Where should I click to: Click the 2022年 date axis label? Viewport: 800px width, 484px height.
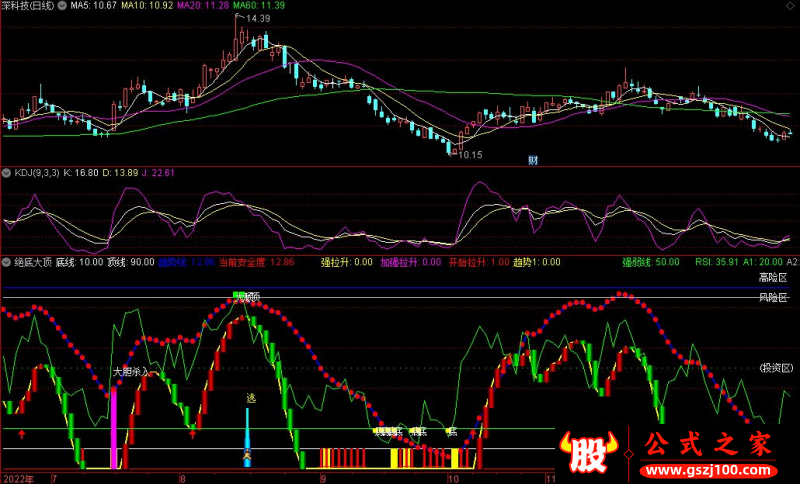tap(18, 478)
